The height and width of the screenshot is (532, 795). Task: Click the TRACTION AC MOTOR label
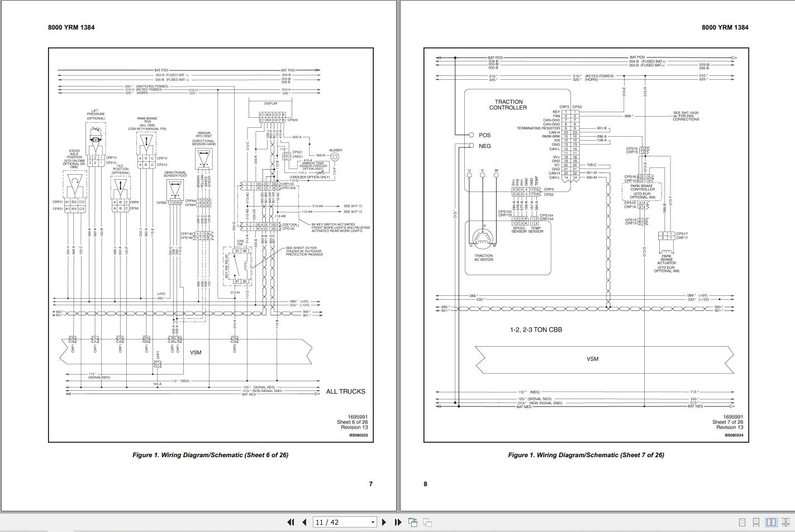484,258
